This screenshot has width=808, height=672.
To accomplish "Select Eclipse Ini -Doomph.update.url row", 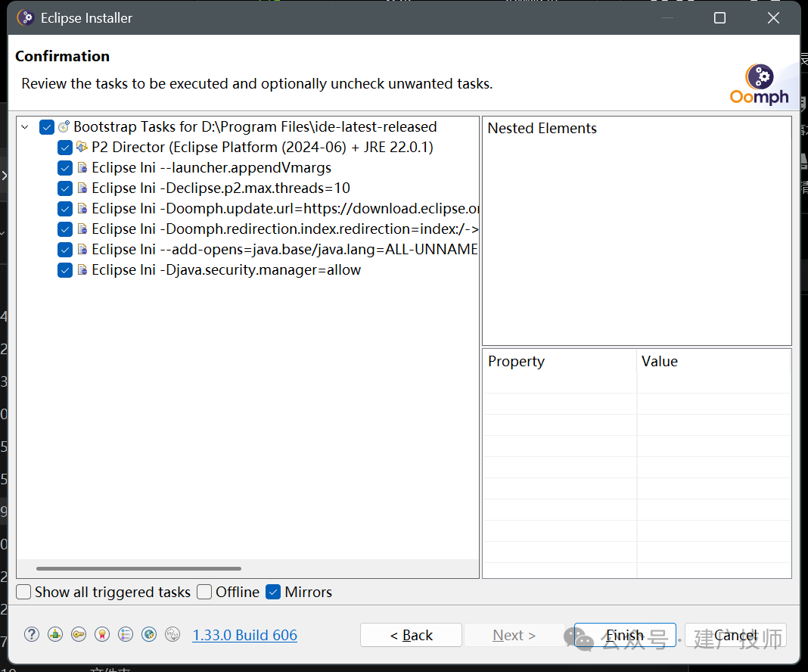I will (285, 209).
